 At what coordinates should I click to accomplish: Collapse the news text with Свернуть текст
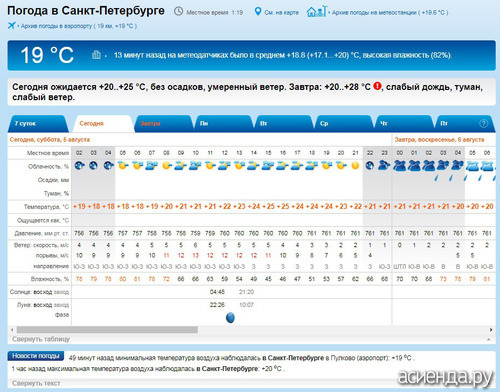pyautogui.click(x=36, y=383)
